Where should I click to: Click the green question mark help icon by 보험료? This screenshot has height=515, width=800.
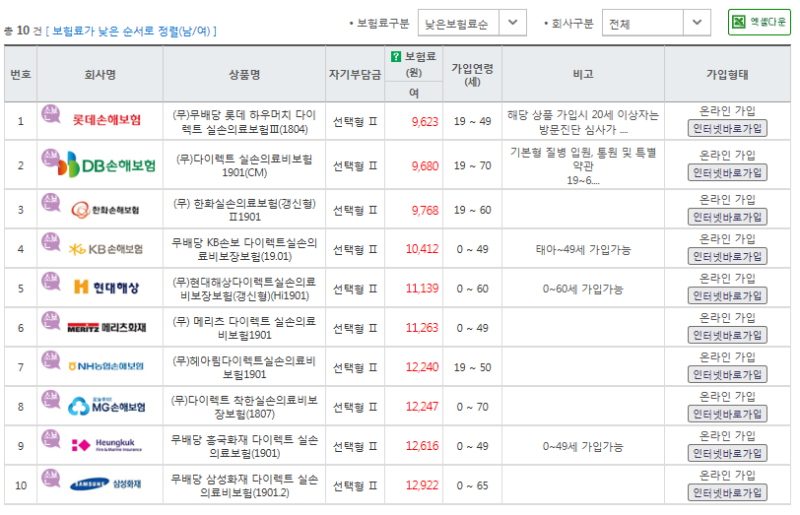coord(395,57)
